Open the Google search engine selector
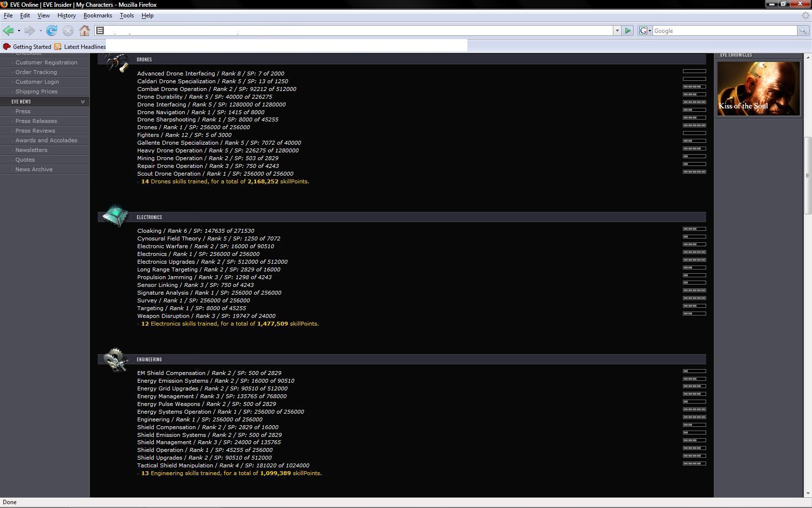 [x=645, y=31]
